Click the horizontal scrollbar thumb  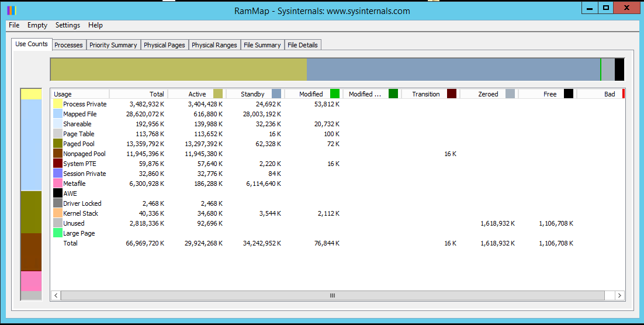(x=333, y=295)
